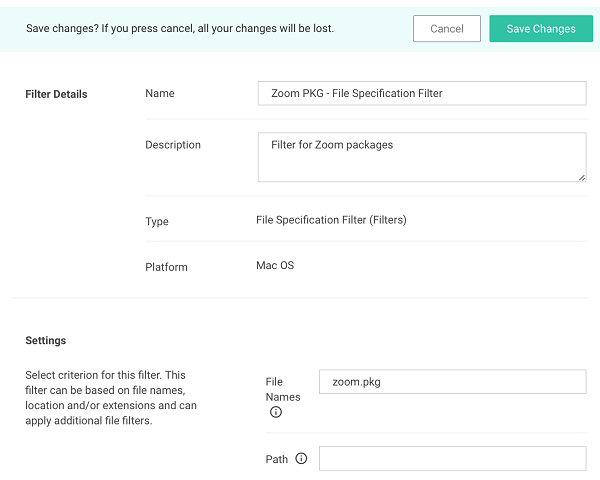Click the Mac OS platform value
Viewport: 600px width, 480px height.
point(275,265)
